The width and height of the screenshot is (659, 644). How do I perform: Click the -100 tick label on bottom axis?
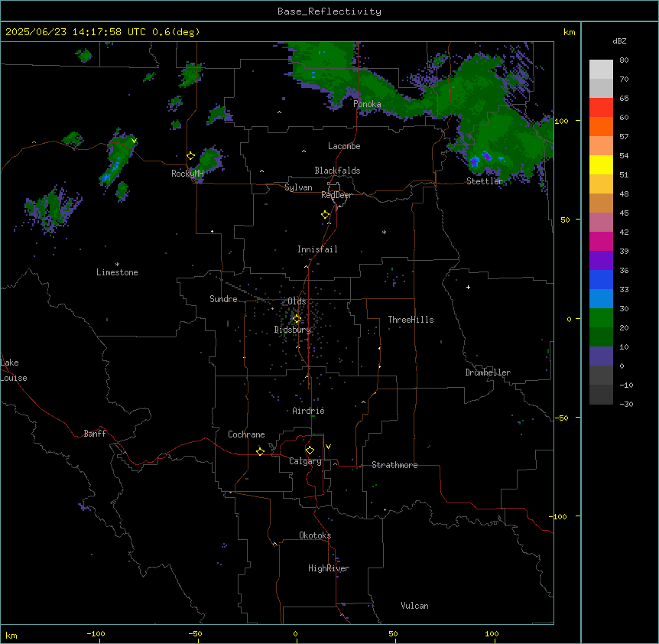pos(96,633)
